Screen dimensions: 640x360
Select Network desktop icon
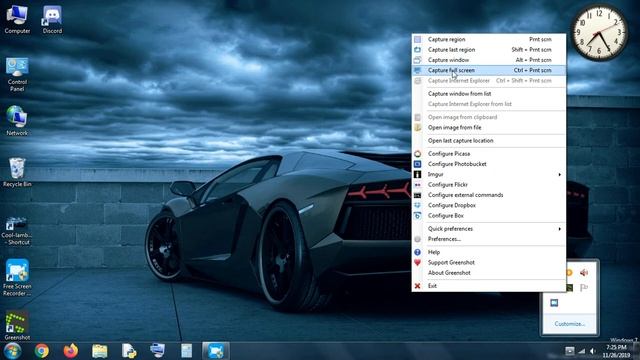coord(17,121)
